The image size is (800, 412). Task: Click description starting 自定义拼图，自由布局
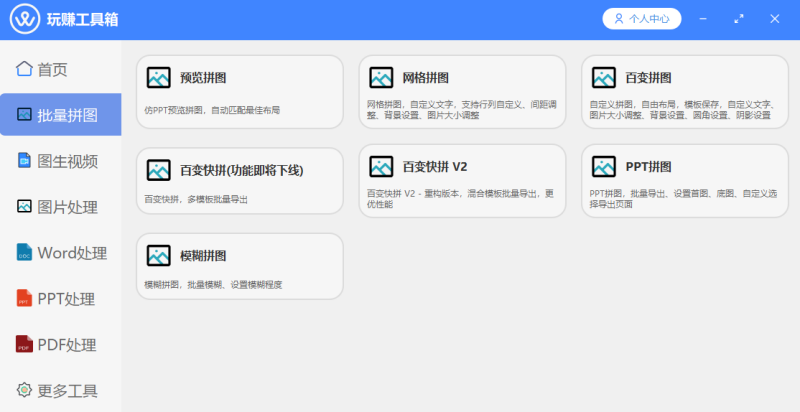[x=683, y=110]
